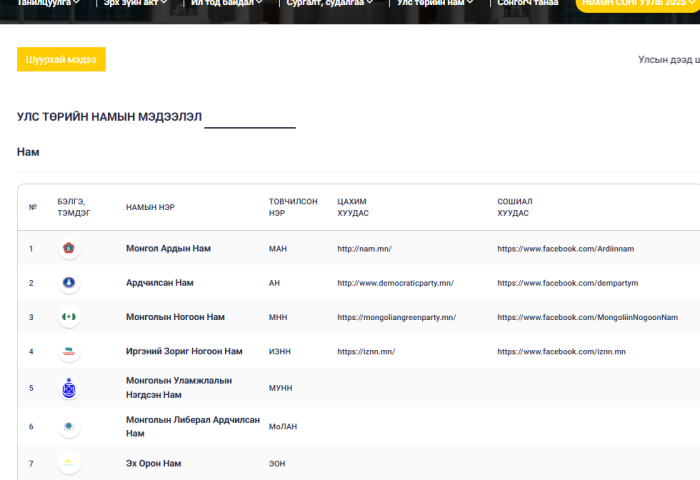Click the yellow Шуурхай мэдээ button
Screen dimensions: 700x480
[61, 60]
